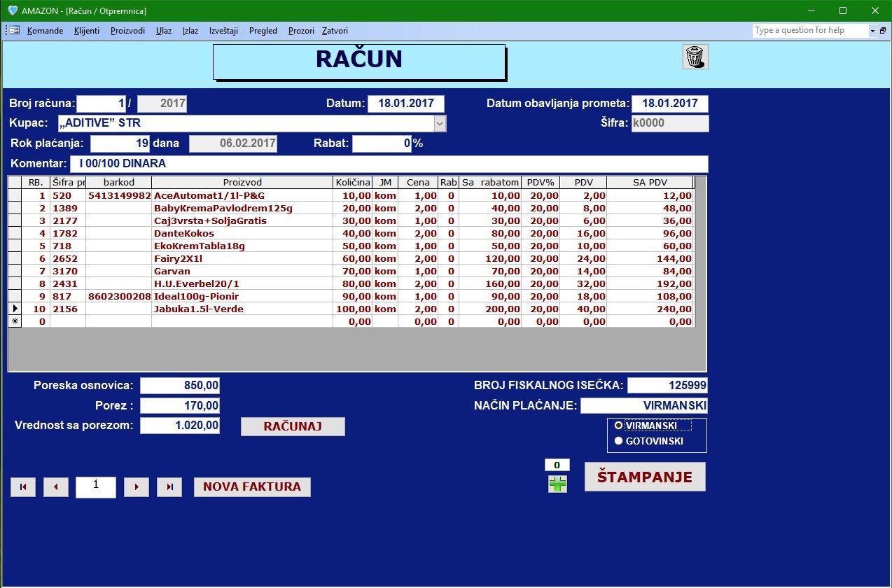892x588 pixels.
Task: Click the restore window icon beside help box
Action: tap(883, 31)
